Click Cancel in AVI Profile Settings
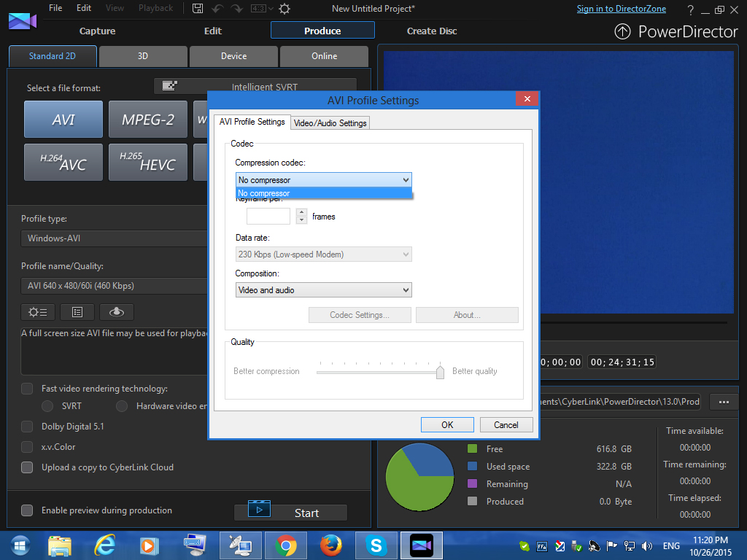The width and height of the screenshot is (747, 560). click(506, 425)
